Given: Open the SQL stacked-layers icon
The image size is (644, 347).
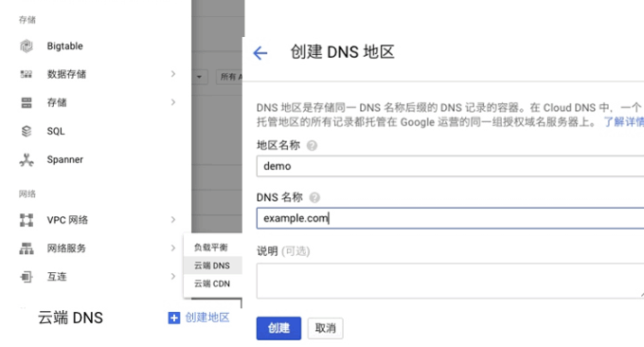Looking at the screenshot, I should click(27, 131).
